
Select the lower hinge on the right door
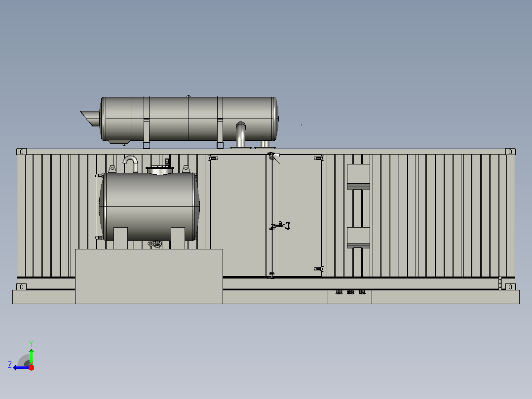click(319, 269)
